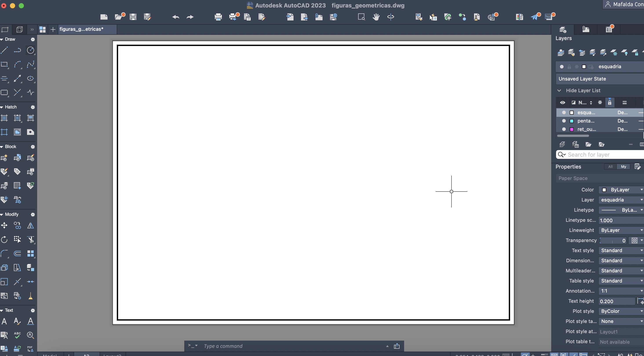Screen dimensions: 644x356
Task: Select the Rectangle draw tool
Action: click(4, 64)
